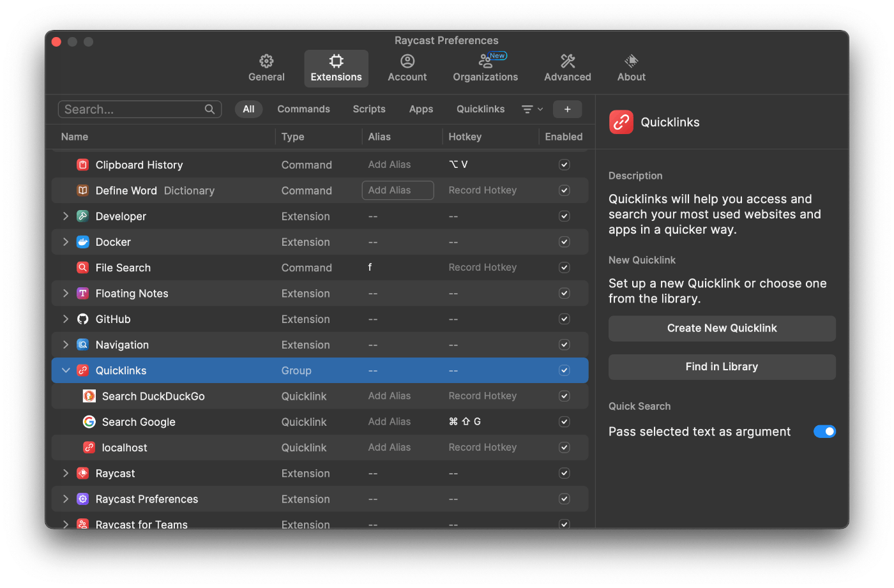Show All extensions filter

(248, 109)
